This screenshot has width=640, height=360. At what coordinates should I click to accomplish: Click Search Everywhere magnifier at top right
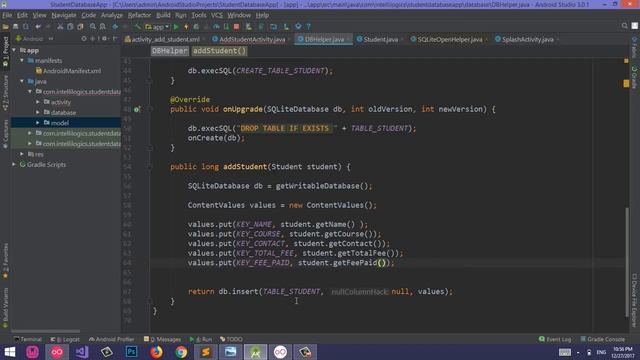tap(624, 26)
